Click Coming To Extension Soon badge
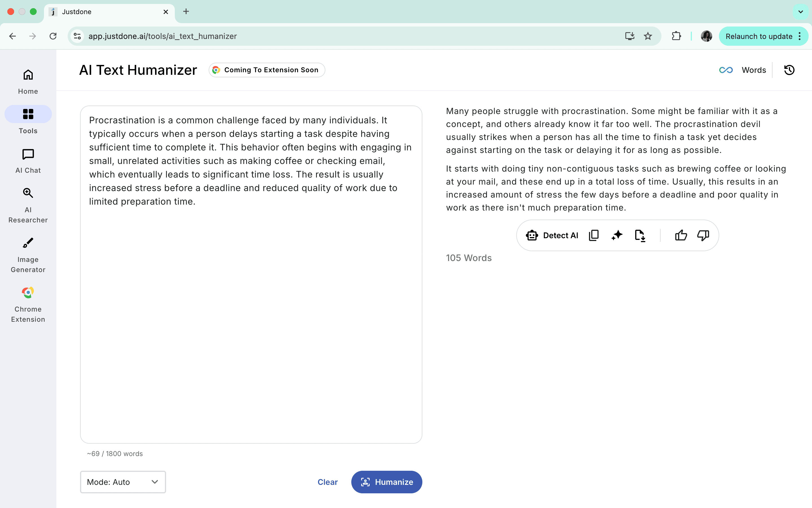 267,70
